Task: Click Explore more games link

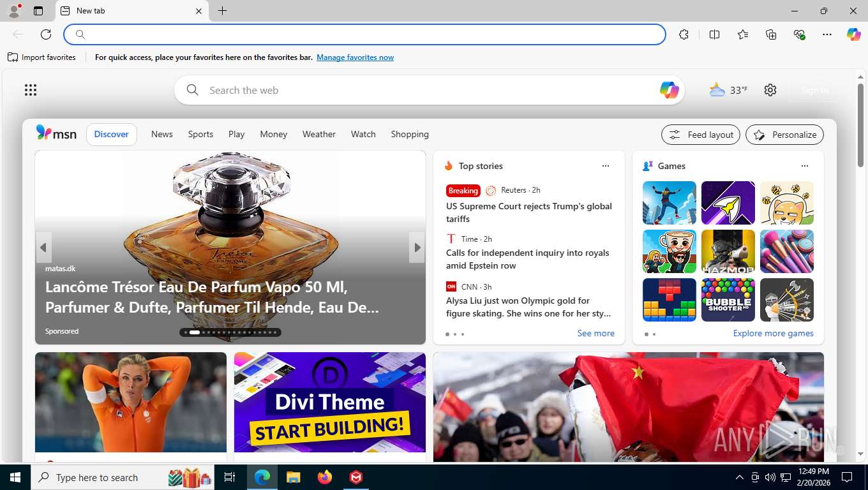Action: pos(774,333)
